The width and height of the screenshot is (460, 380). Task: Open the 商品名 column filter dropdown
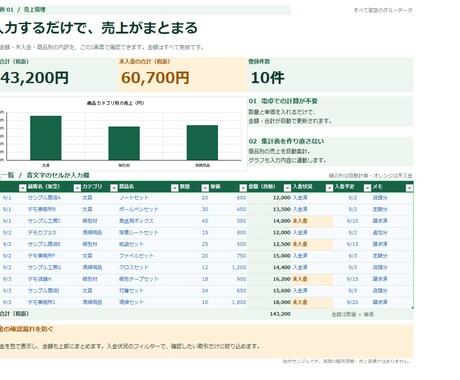(175, 188)
